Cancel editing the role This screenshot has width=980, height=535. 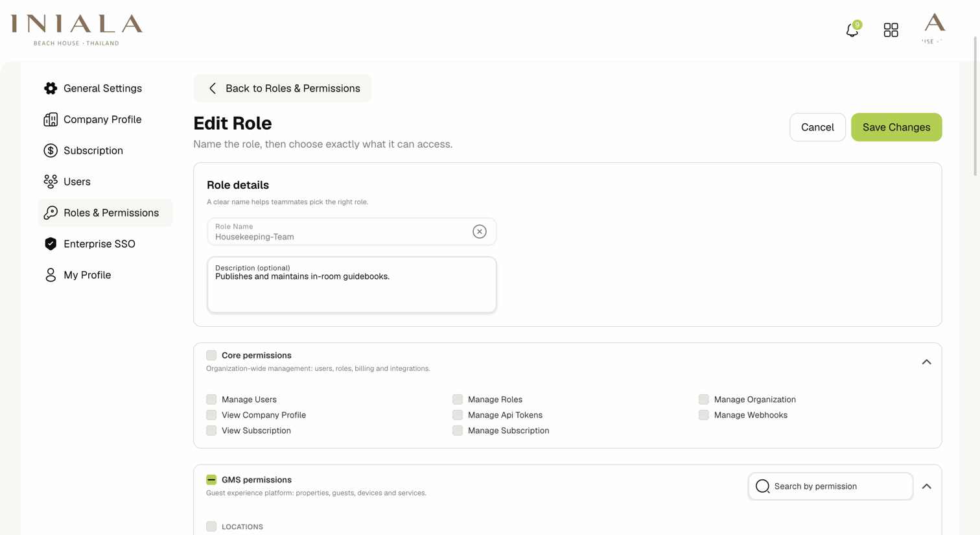817,127
